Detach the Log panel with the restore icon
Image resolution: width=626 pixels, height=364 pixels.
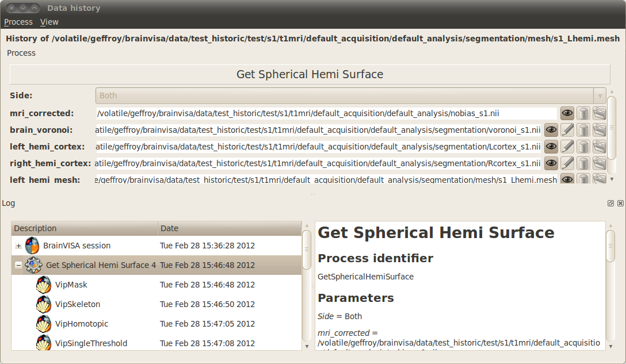pyautogui.click(x=610, y=203)
